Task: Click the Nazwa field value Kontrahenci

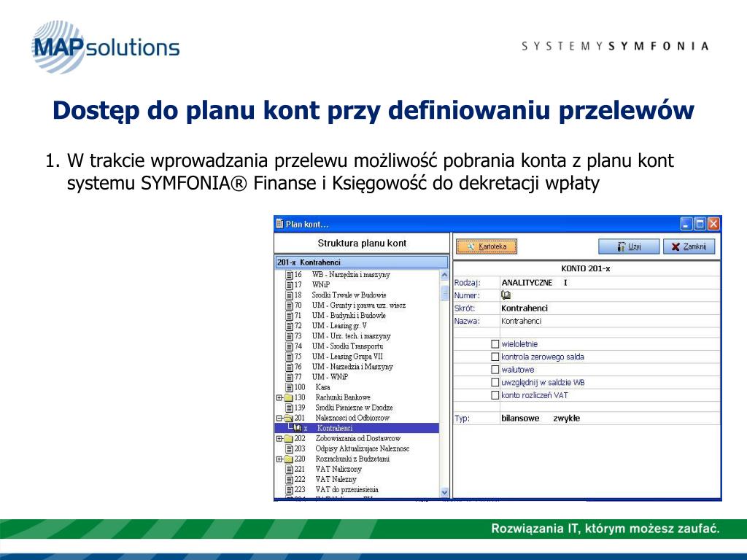Action: (x=521, y=321)
